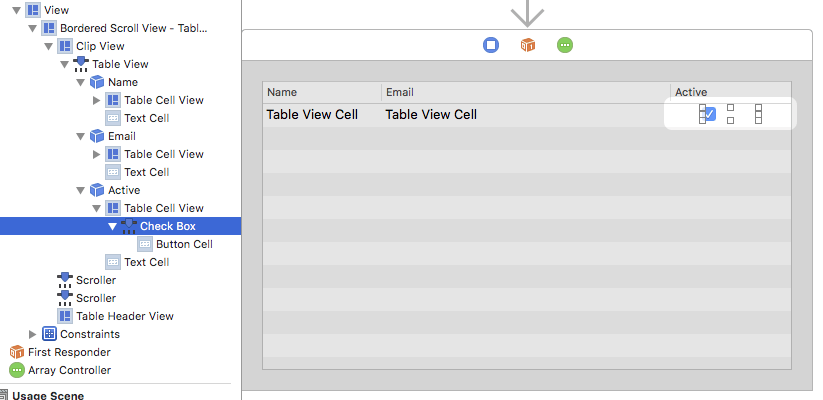This screenshot has width=823, height=400.
Task: Click the green Array Controller dock icon
Action: click(x=565, y=45)
